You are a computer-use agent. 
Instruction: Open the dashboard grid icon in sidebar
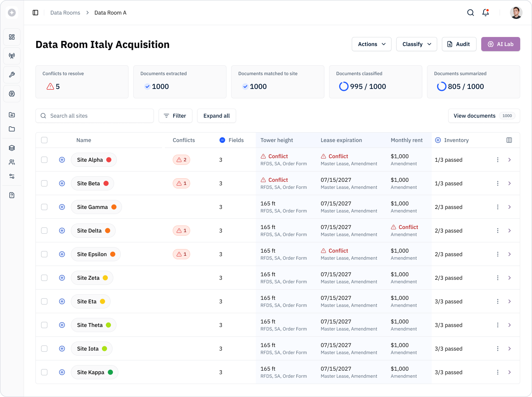pos(12,37)
